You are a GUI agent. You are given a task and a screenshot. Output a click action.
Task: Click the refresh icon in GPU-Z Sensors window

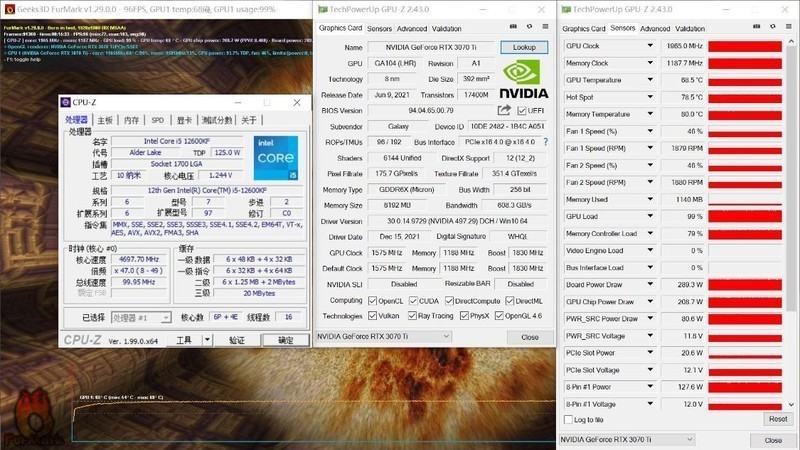point(772,27)
